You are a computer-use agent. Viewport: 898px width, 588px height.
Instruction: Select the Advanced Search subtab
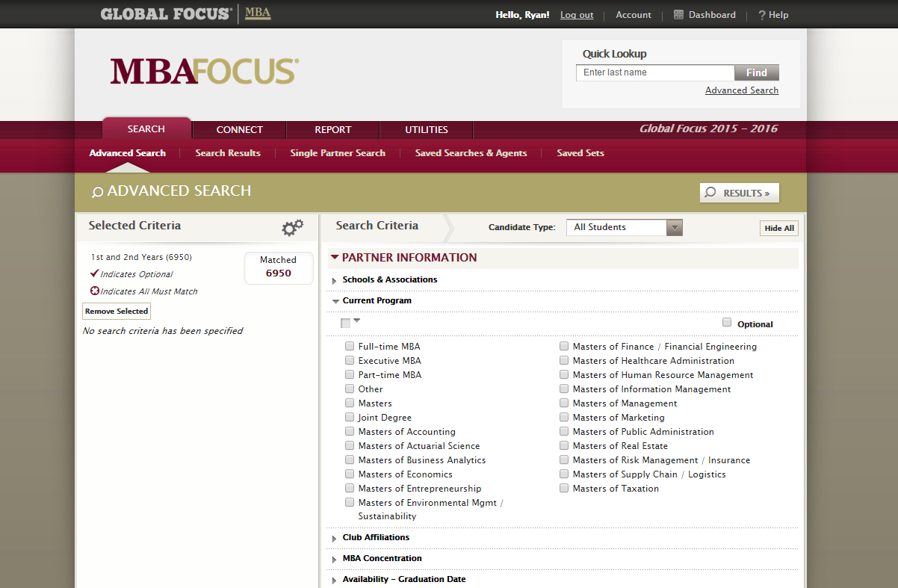(128, 153)
